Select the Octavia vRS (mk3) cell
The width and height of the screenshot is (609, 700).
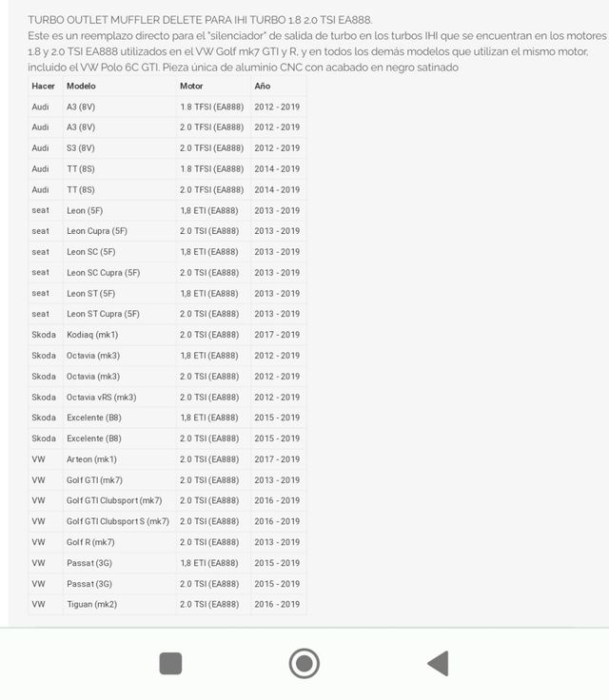click(101, 397)
